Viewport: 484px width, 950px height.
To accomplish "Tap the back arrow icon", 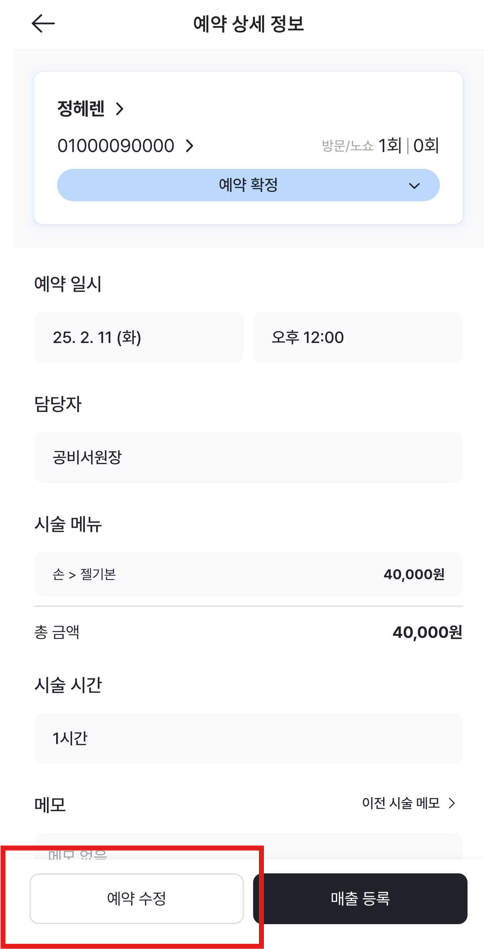I will click(43, 24).
